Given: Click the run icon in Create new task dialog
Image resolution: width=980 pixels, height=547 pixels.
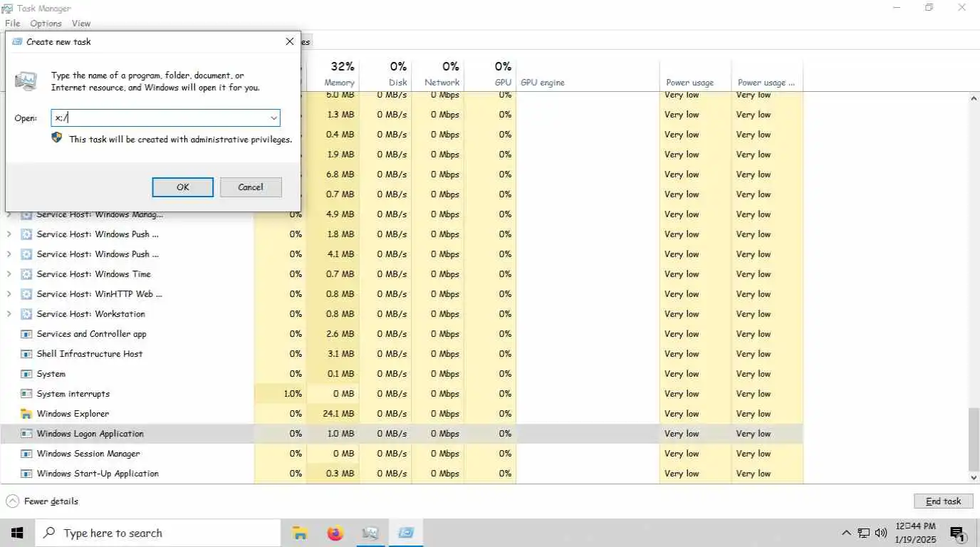Looking at the screenshot, I should [x=26, y=81].
